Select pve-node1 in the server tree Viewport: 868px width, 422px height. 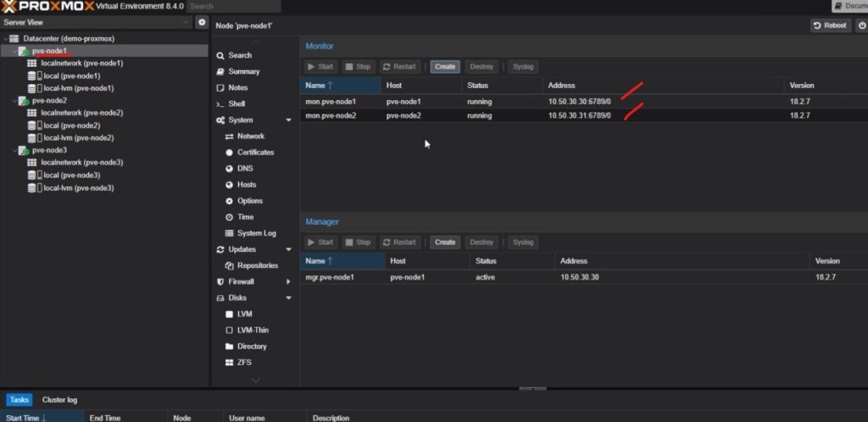[49, 51]
